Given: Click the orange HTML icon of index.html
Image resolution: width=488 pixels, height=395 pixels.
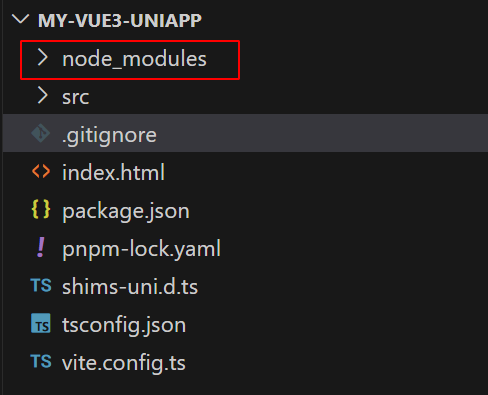Looking at the screenshot, I should tap(41, 172).
